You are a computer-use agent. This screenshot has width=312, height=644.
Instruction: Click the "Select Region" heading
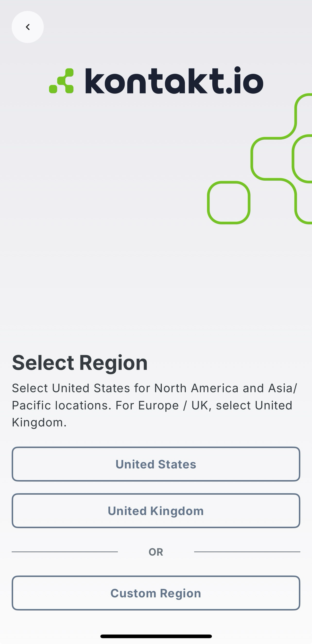(x=80, y=363)
